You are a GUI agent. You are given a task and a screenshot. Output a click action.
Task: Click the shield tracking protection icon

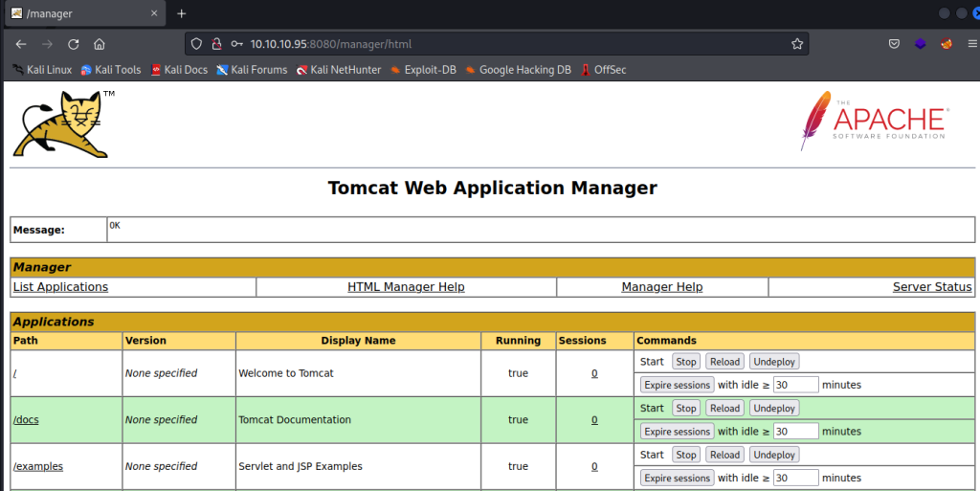[x=196, y=44]
